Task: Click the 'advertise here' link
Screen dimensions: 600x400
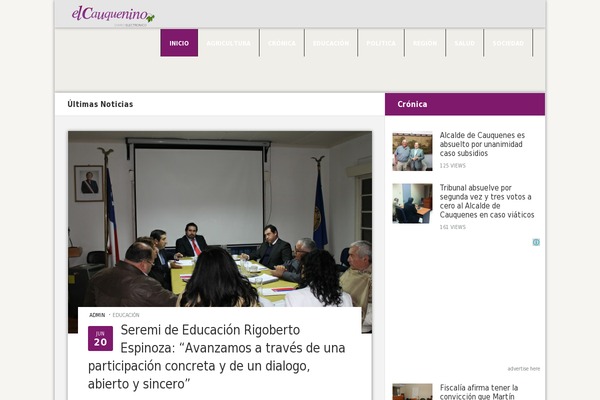Action: [523, 369]
